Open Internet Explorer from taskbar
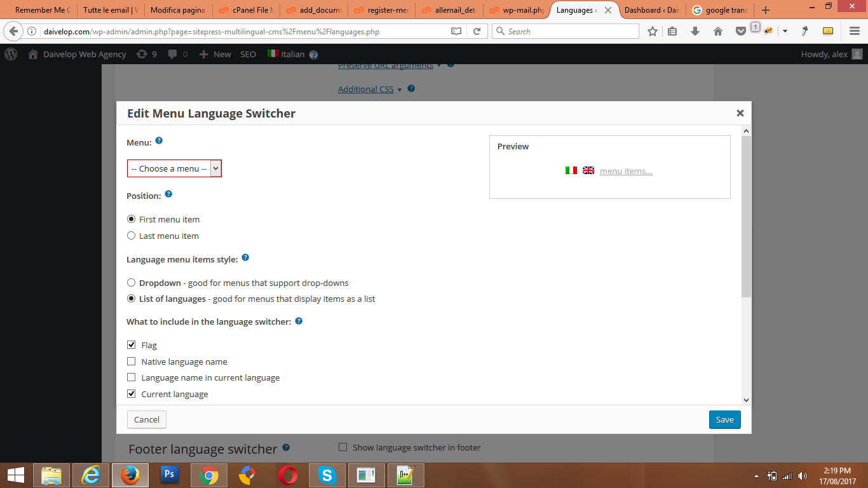 tap(91, 475)
